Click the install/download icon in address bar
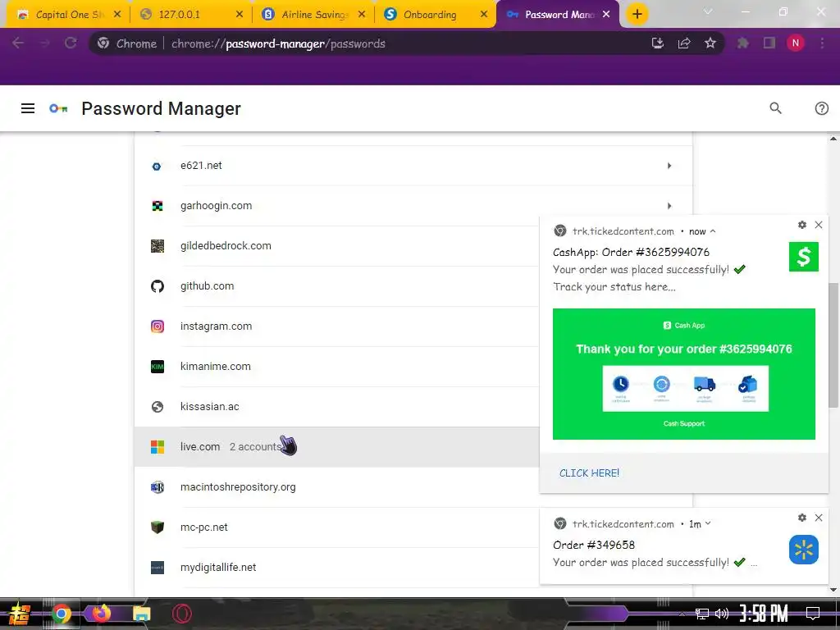Viewport: 840px width, 630px height. (657, 43)
